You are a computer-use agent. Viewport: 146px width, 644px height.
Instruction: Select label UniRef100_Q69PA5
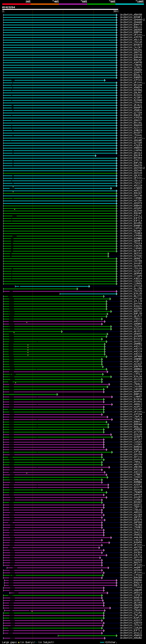pos(131,273)
